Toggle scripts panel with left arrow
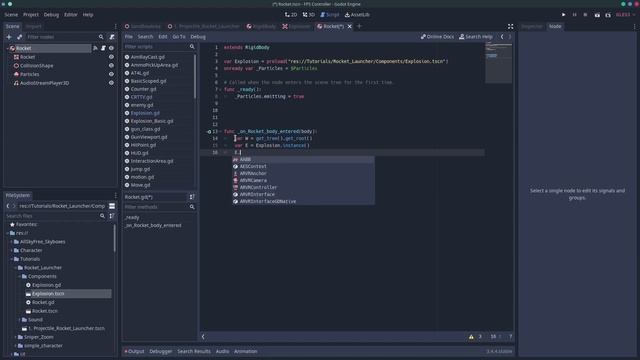640x360 pixels. pyautogui.click(x=203, y=337)
